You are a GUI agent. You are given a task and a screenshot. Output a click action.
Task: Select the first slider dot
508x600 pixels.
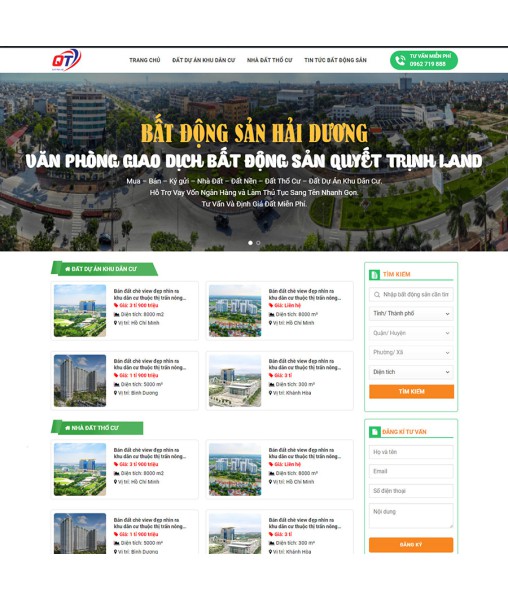(x=250, y=243)
